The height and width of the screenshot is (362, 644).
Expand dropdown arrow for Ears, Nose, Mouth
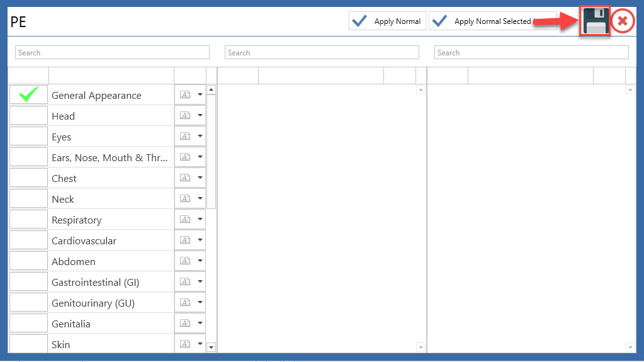tap(200, 157)
